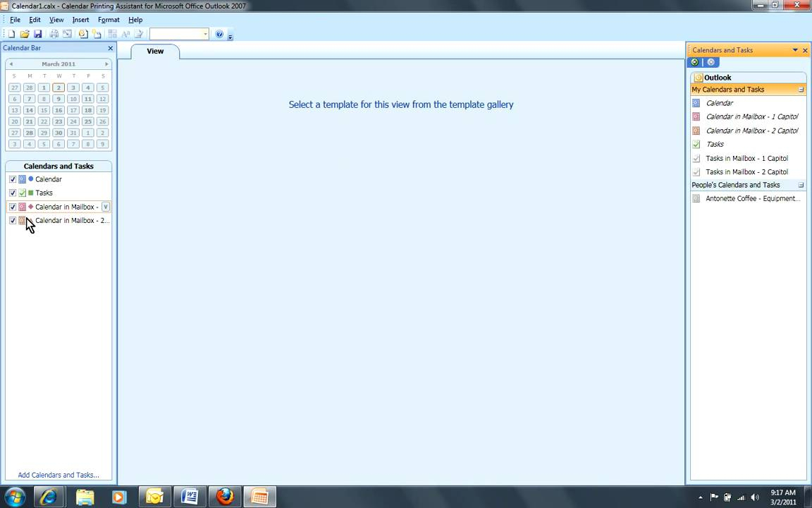812x508 pixels.
Task: Select March 31 in the mini calendar
Action: 73,133
